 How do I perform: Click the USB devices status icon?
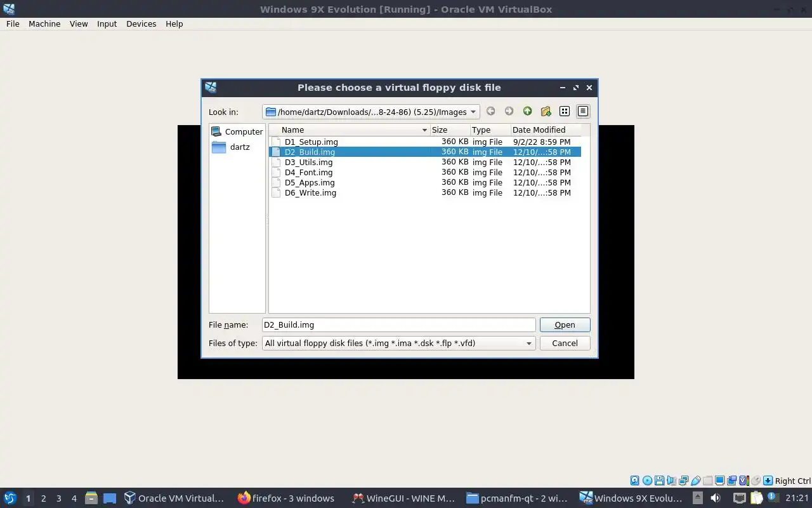(x=696, y=481)
